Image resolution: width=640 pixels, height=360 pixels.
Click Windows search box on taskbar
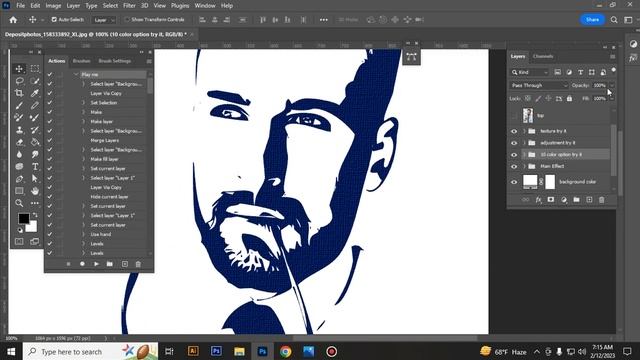click(x=90, y=351)
